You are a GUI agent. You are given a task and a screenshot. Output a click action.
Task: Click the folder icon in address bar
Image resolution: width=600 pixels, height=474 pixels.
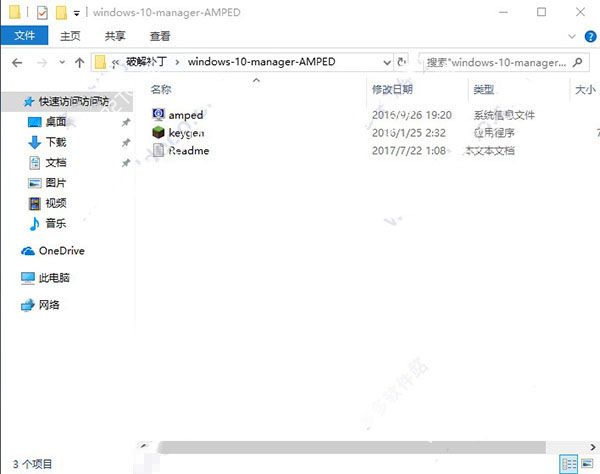(100, 62)
